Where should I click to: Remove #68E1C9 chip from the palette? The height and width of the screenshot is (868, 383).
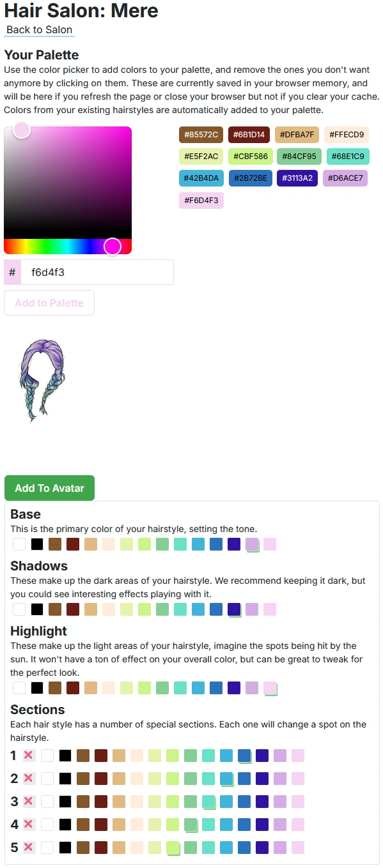(348, 156)
